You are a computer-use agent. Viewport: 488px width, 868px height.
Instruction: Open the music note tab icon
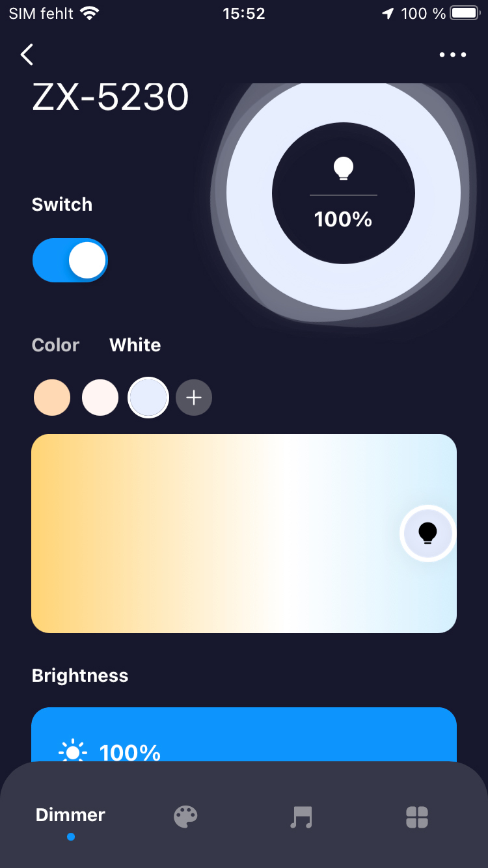tap(301, 817)
